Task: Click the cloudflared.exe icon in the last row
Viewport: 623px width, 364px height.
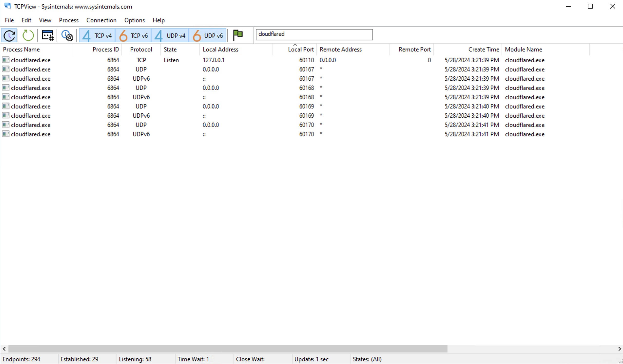Action: pos(5,134)
